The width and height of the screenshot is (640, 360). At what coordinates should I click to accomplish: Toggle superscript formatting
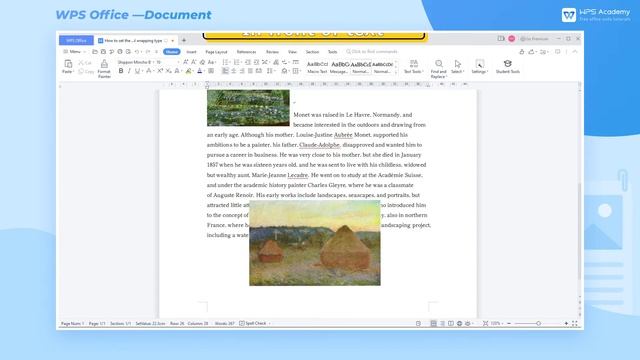tap(160, 71)
